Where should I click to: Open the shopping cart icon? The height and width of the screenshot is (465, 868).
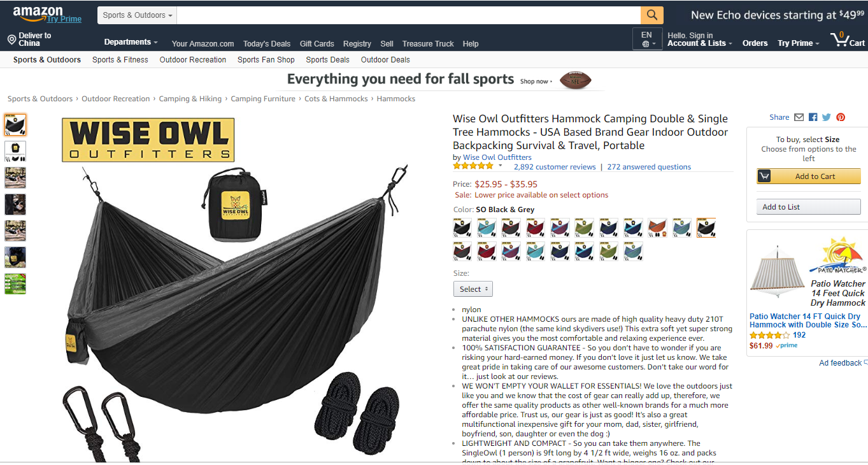point(848,40)
